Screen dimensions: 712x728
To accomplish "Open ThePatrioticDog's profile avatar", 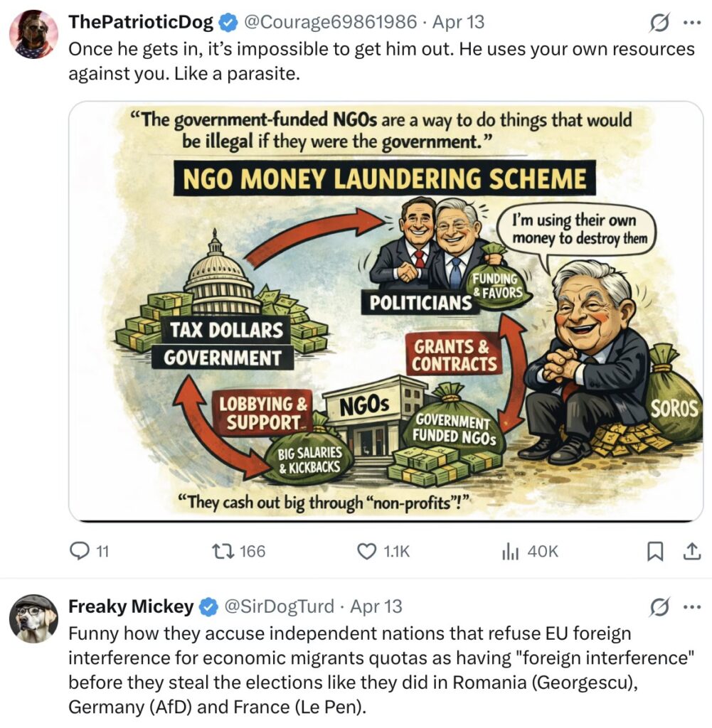I will [34, 34].
